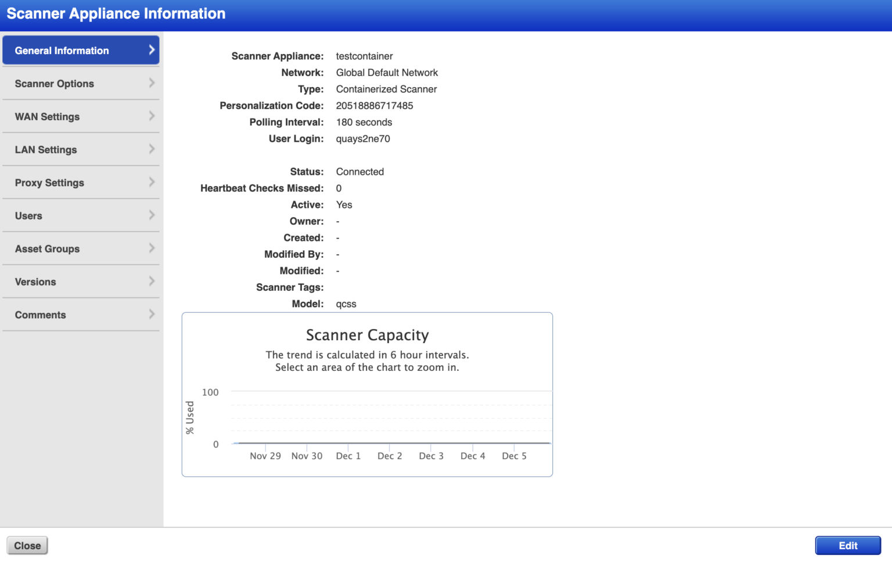
Task: Click the Users section chevron icon
Action: [152, 215]
